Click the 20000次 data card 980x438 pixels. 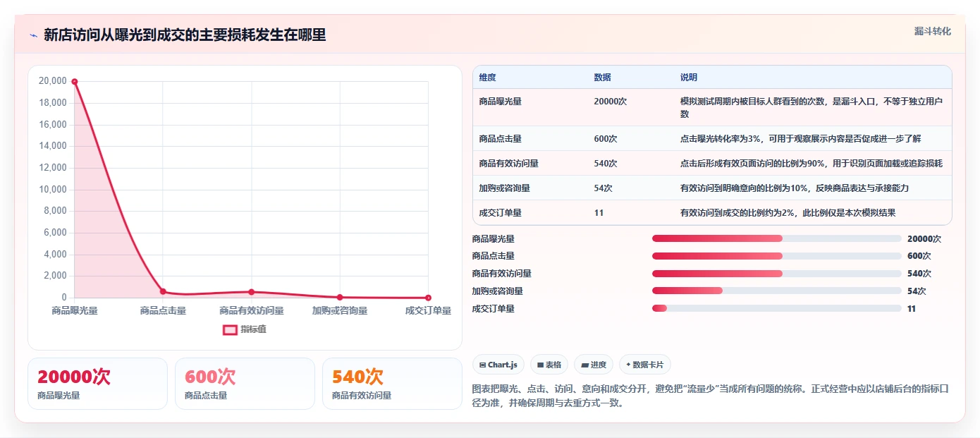97,384
